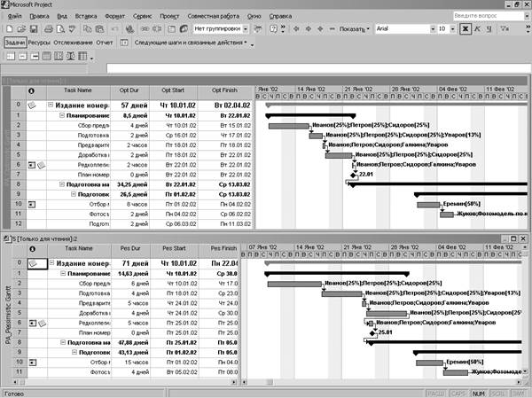
Task: Toggle the project guide pane icon
Action: (x=124, y=43)
